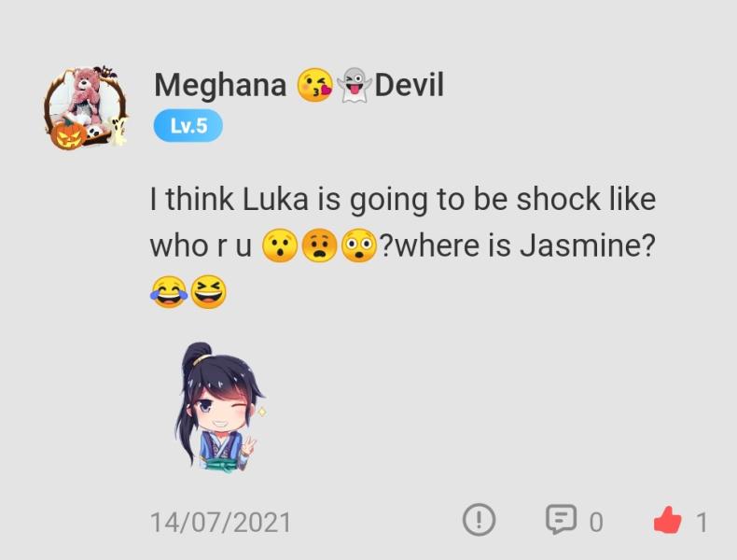Screen dimensions: 737x560
Task: Click the crying laughing emoji
Action: coord(169,292)
